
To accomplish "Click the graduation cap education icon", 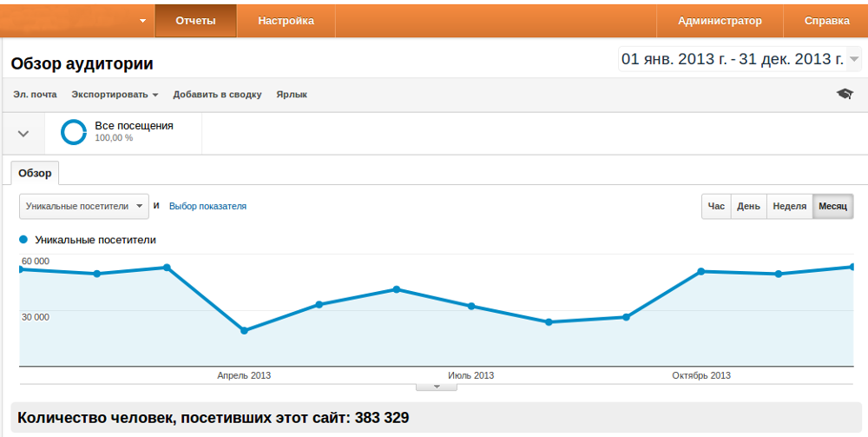I will (845, 94).
